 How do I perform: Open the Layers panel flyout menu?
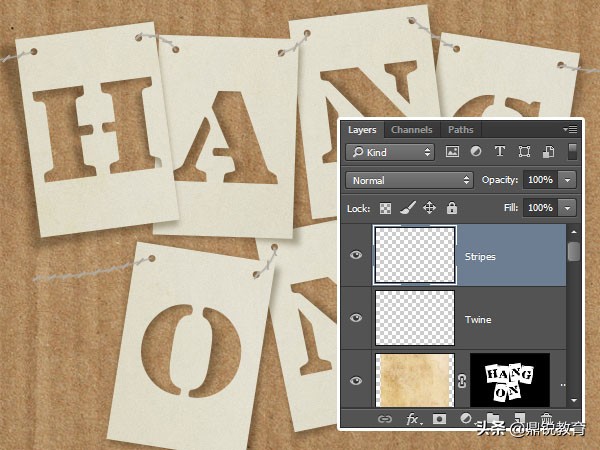click(x=571, y=130)
